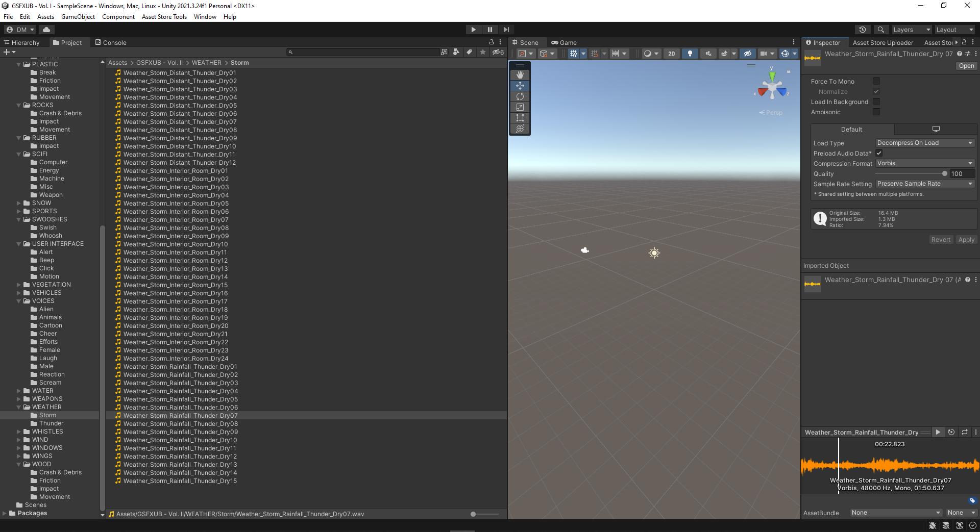Screen dimensions: 980x532
Task: Click the Apply button
Action: [x=966, y=240]
